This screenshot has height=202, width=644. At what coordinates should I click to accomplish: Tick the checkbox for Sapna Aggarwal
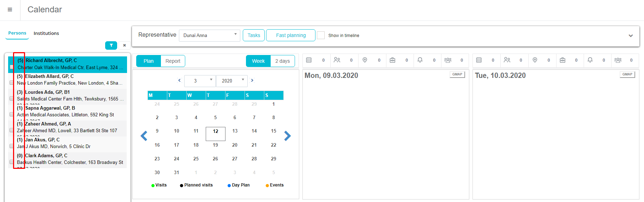pos(12,114)
